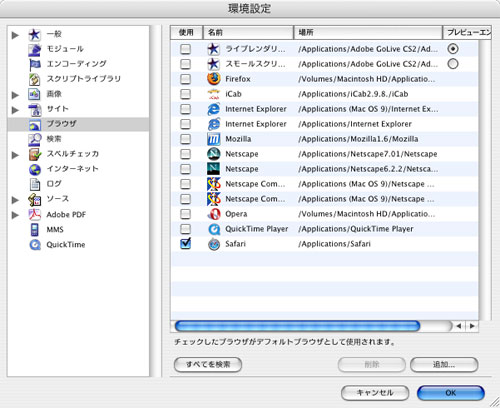Sort by the 名前 column header

point(248,32)
